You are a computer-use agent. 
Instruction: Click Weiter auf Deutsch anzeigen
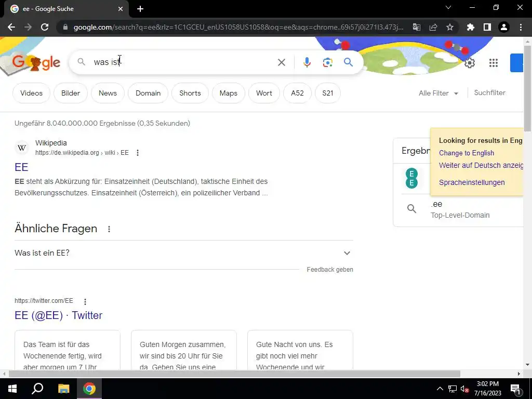coord(481,166)
